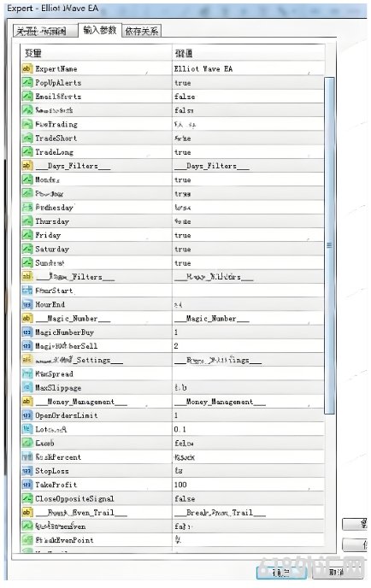
Task: Open the 依存关系 tab
Action: 141,31
